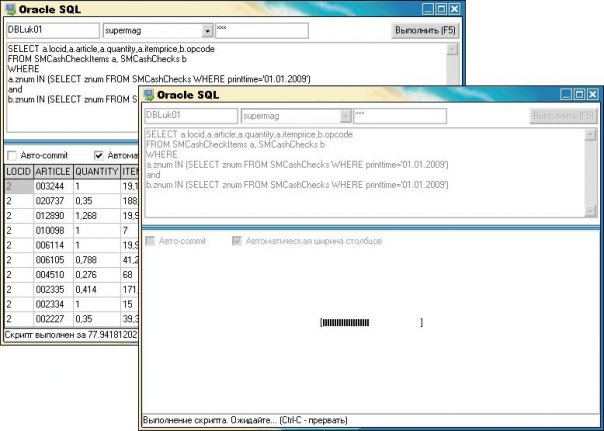The image size is (604, 431).
Task: Toggle Авто-commit checkbox in back window
Action: point(12,156)
